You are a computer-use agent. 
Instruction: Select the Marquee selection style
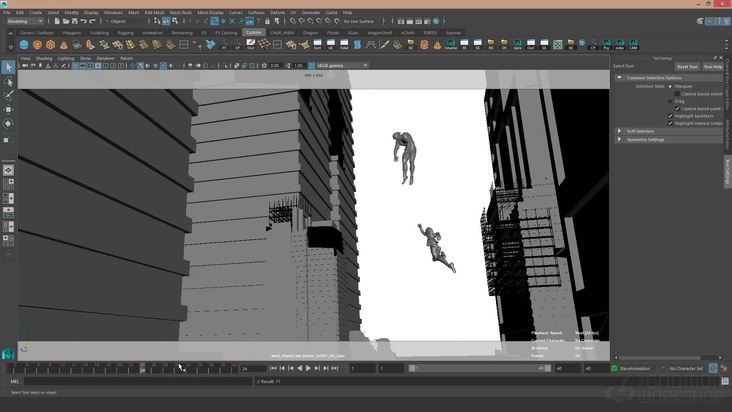(671, 86)
